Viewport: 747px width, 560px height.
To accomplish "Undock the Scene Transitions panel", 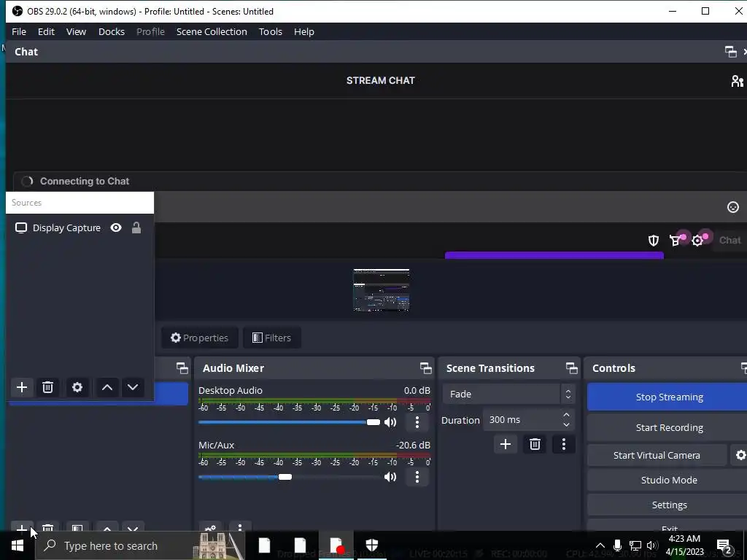I will click(572, 368).
